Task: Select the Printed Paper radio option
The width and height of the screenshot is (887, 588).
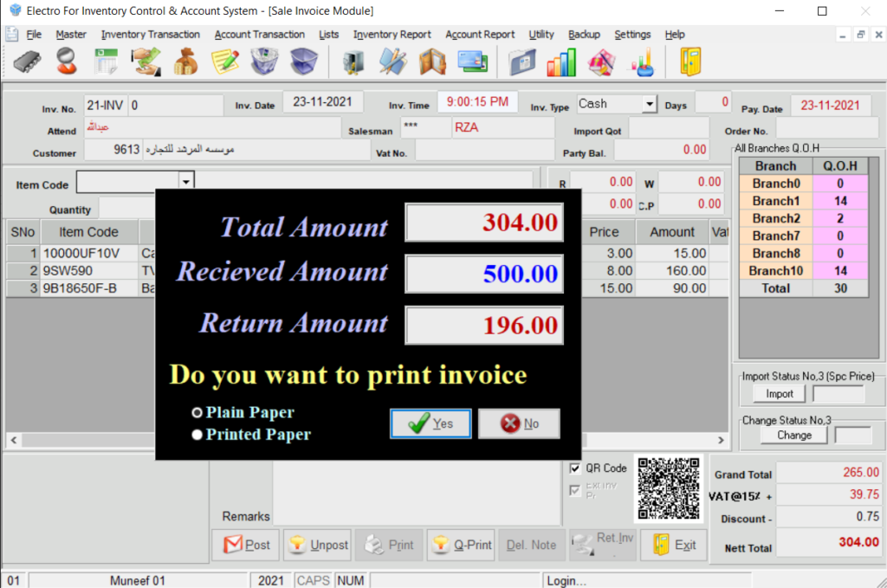Action: pyautogui.click(x=197, y=436)
